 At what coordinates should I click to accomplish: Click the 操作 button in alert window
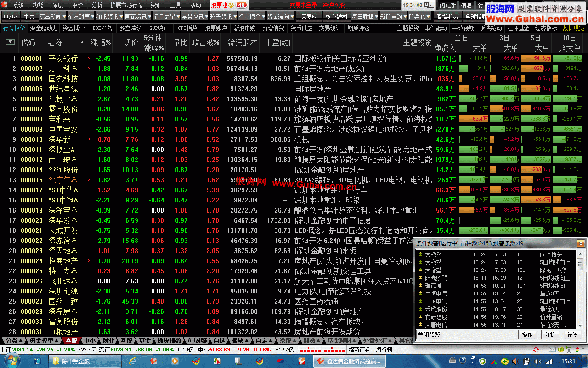click(x=527, y=334)
